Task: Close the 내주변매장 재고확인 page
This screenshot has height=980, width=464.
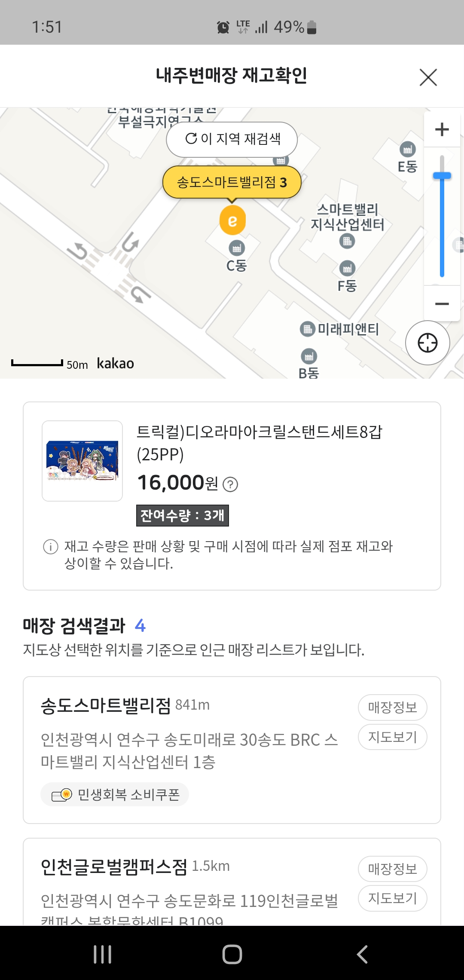Action: point(428,77)
